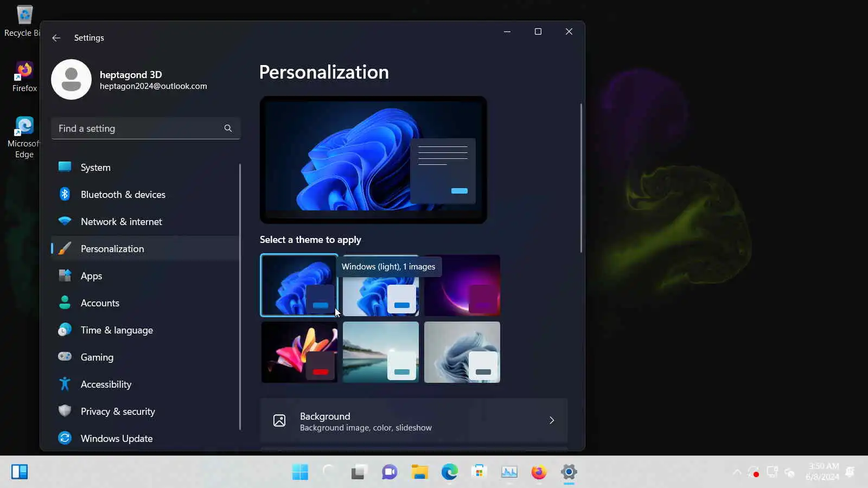Open the Widgets panel from the taskbar
The width and height of the screenshot is (868, 488).
(x=20, y=472)
